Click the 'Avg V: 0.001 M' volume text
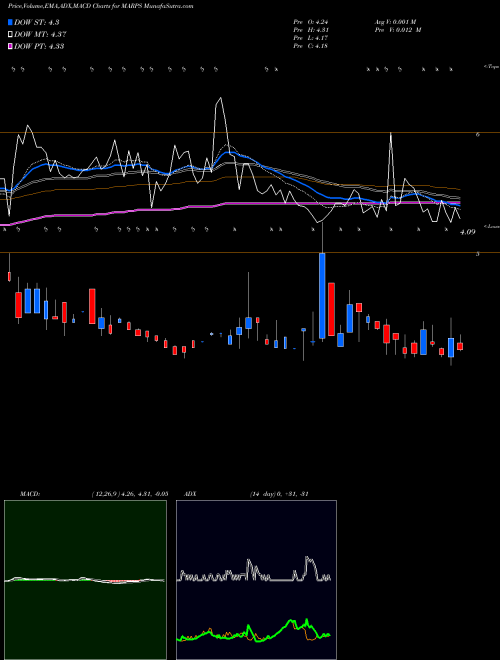The height and width of the screenshot is (660, 500). pyautogui.click(x=395, y=22)
